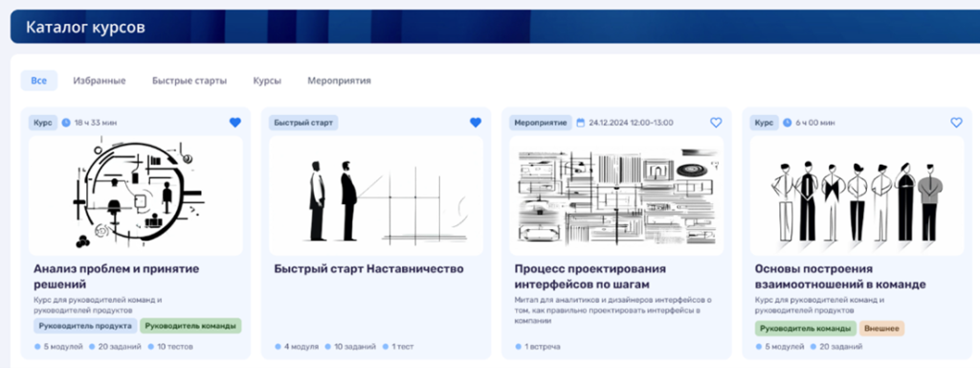Screen dimensions: 980x368
Task: Click clock icon next to 6 ч 00 мин
Action: (787, 123)
